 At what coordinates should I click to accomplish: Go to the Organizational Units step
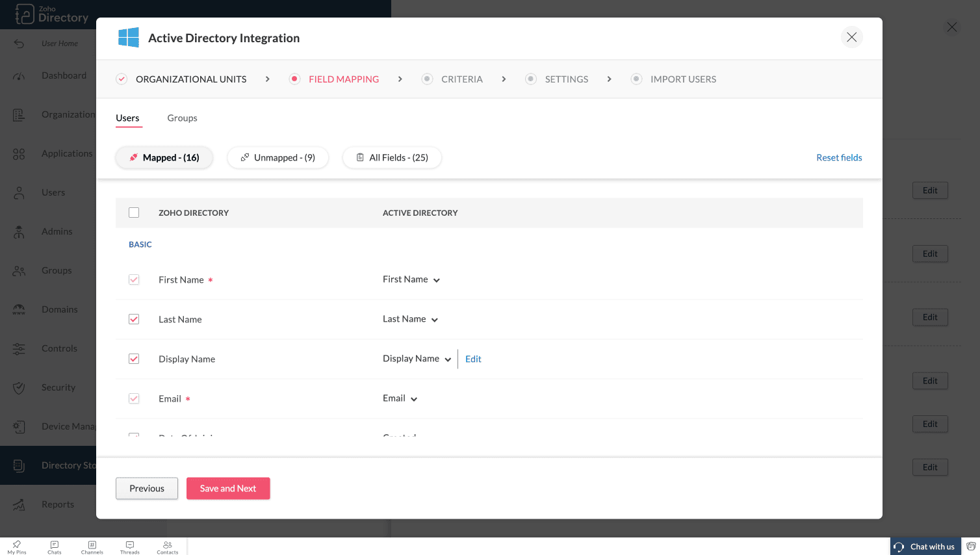[x=182, y=79]
